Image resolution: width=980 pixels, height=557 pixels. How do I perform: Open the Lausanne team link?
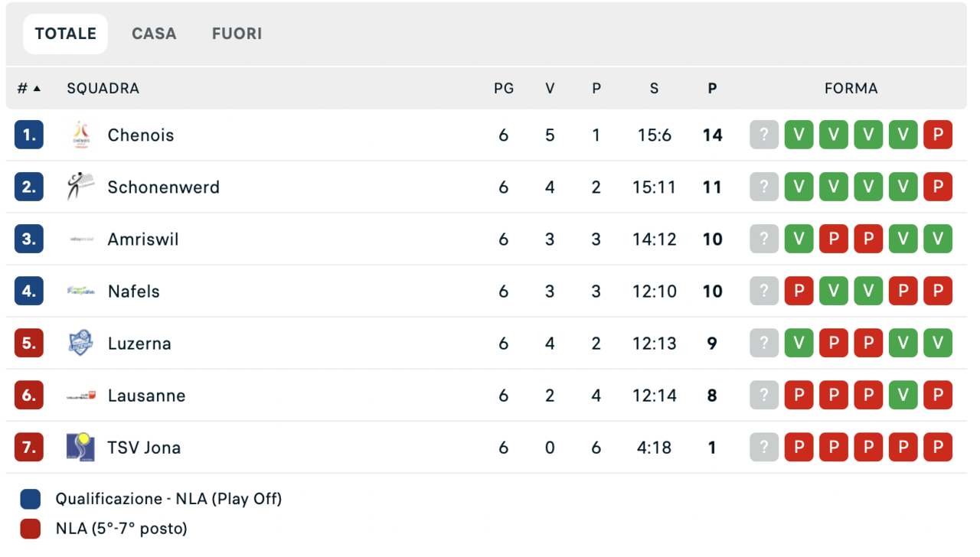click(x=146, y=396)
